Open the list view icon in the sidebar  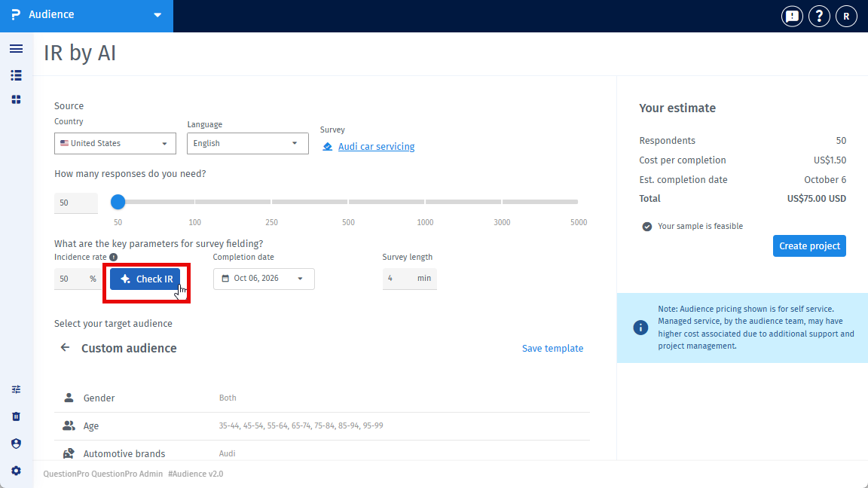click(x=16, y=75)
